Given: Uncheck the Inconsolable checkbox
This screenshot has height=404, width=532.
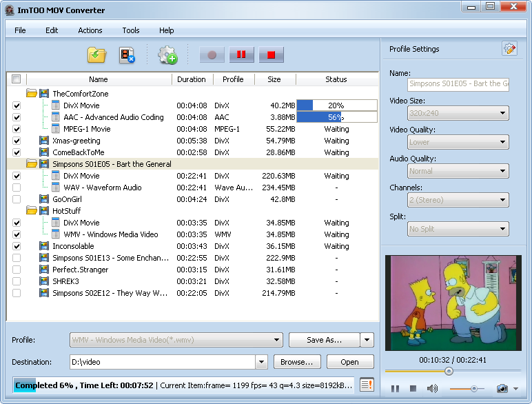Looking at the screenshot, I should (x=17, y=246).
